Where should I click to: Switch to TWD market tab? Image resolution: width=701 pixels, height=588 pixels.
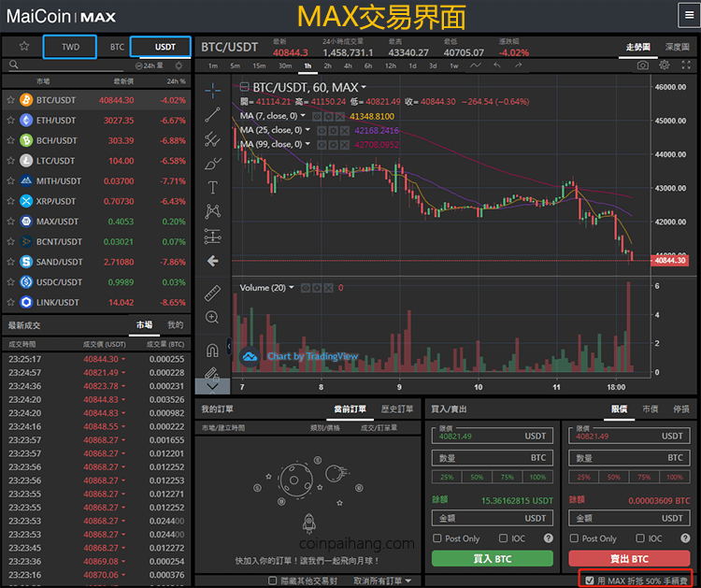(70, 47)
